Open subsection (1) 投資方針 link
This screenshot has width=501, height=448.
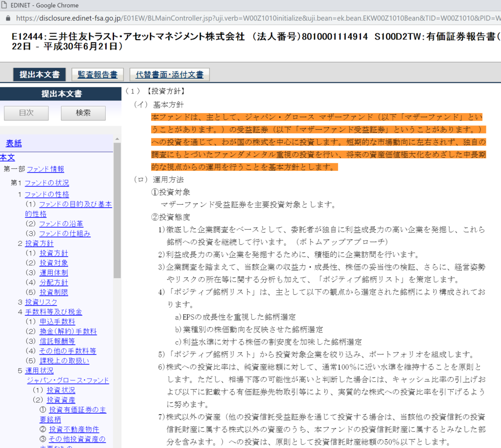point(54,253)
